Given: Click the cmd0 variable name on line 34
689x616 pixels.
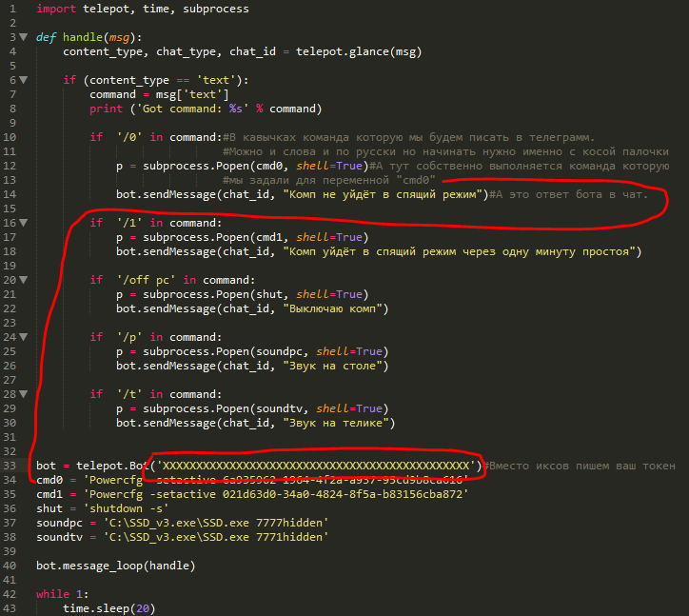Looking at the screenshot, I should [x=49, y=480].
